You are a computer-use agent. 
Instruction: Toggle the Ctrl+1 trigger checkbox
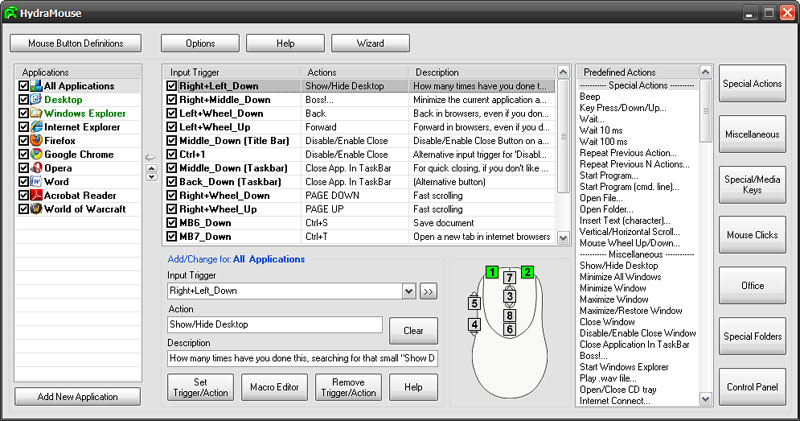click(x=172, y=154)
